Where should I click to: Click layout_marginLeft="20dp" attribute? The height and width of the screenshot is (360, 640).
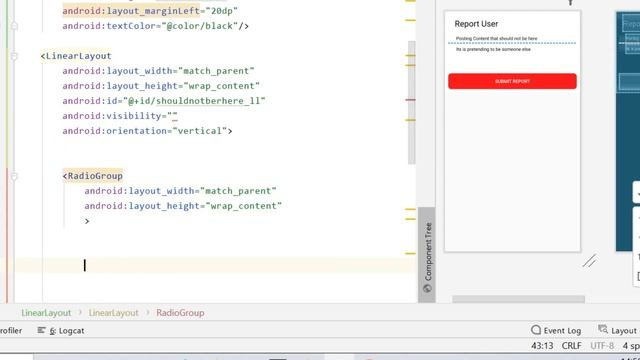pyautogui.click(x=150, y=11)
